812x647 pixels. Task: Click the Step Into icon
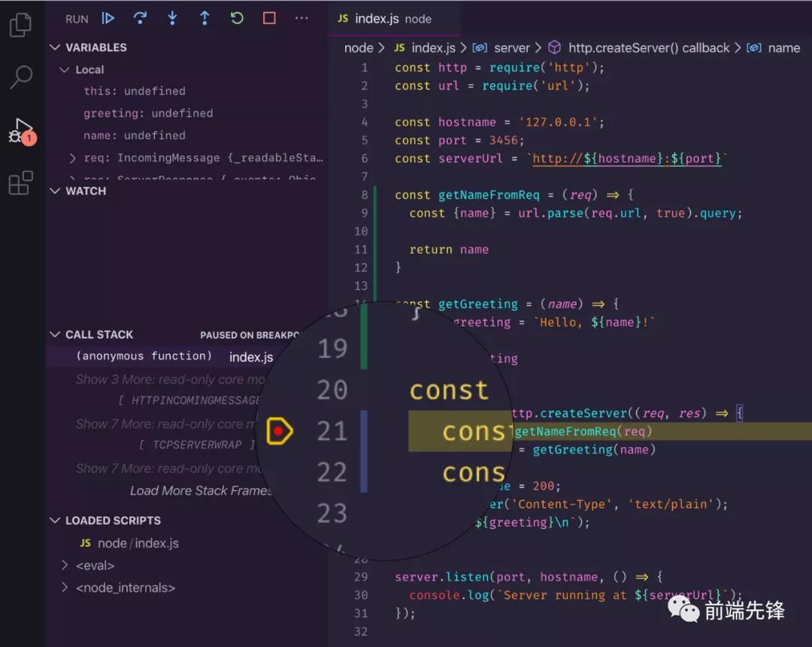tap(172, 18)
